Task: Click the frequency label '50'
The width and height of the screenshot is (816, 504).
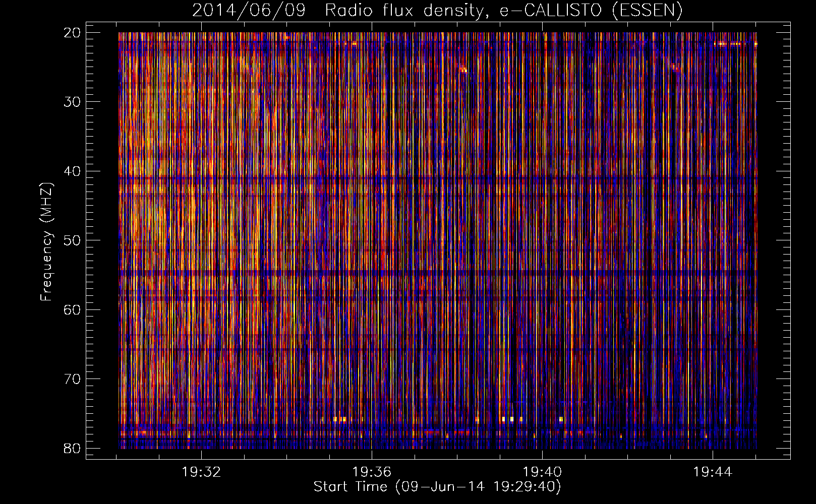Action: point(72,240)
